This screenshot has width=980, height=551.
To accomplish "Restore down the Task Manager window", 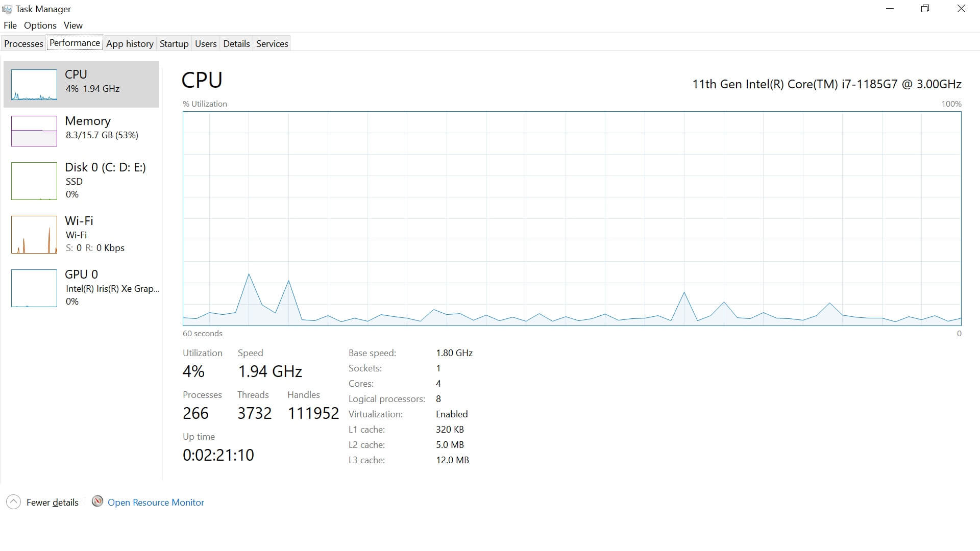I will coord(925,9).
